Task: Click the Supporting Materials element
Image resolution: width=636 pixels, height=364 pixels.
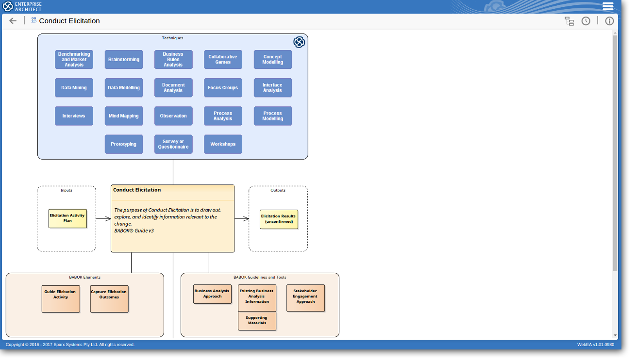Action: [257, 321]
